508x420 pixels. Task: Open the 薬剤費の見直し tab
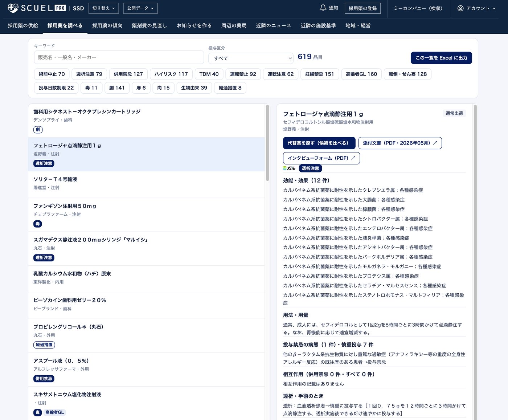coord(149,25)
